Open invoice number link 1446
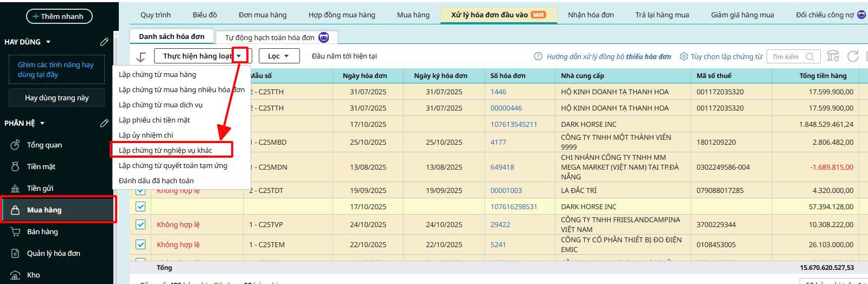This screenshot has height=284, width=868. [x=498, y=92]
